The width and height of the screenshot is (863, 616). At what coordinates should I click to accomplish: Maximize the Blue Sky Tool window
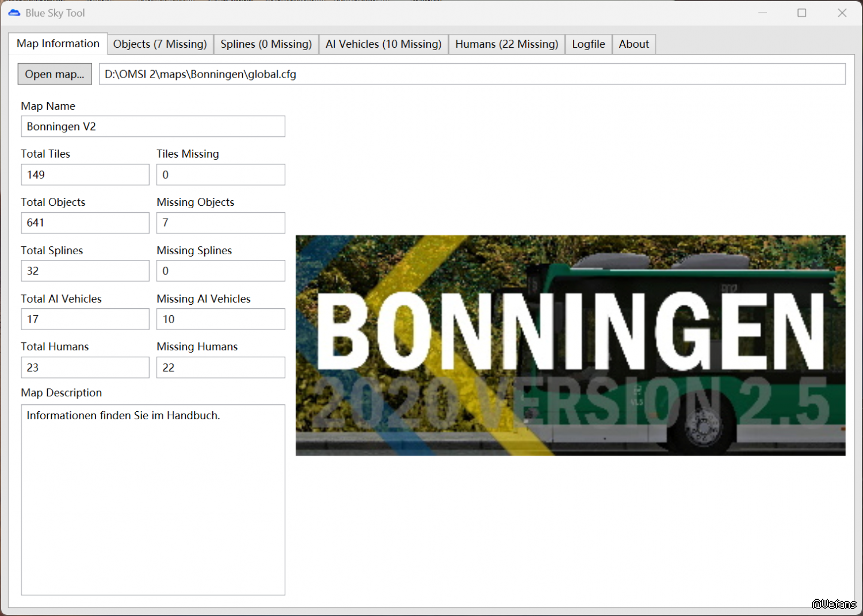[801, 13]
